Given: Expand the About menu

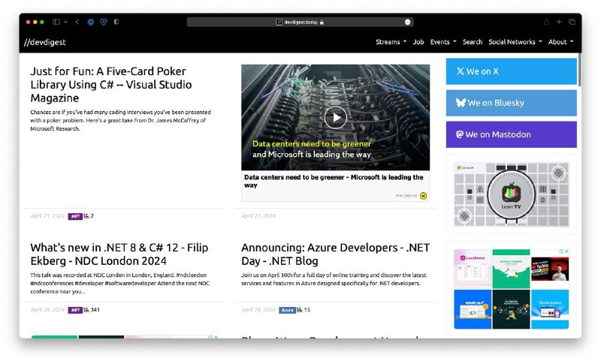Looking at the screenshot, I should point(560,42).
